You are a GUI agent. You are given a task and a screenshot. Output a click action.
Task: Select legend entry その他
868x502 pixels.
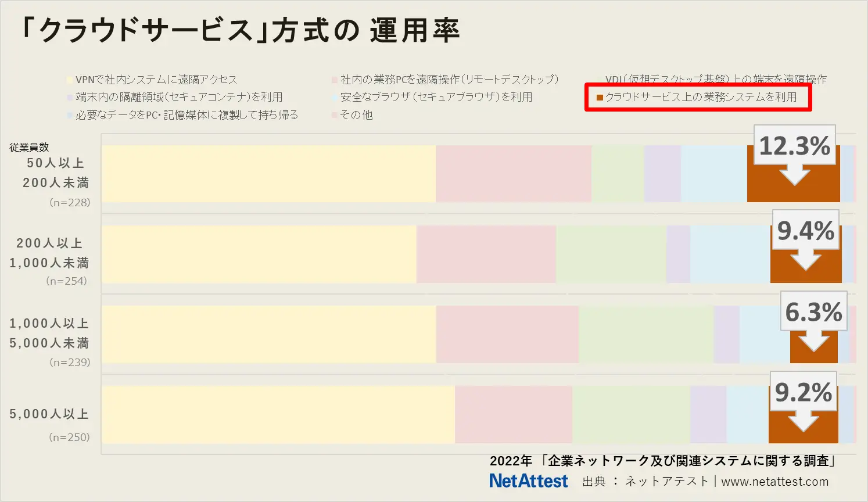(x=352, y=115)
